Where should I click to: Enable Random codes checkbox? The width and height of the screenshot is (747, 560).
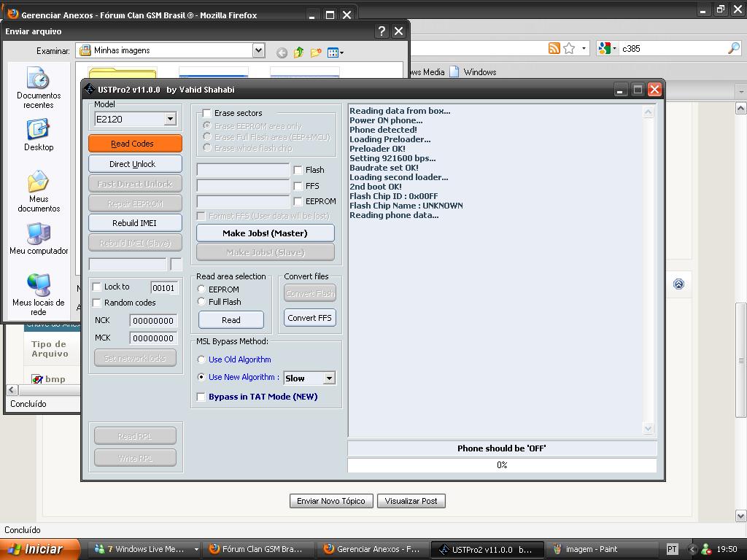[x=97, y=303]
